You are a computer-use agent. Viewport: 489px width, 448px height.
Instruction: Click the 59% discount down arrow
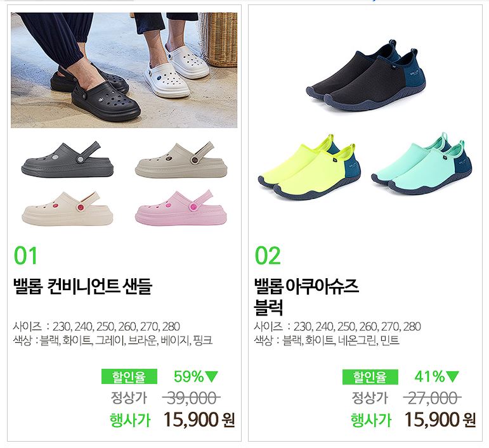(x=212, y=376)
